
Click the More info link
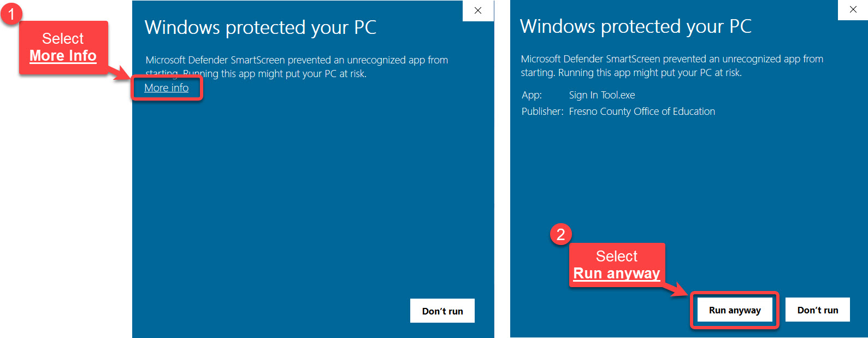coord(166,88)
